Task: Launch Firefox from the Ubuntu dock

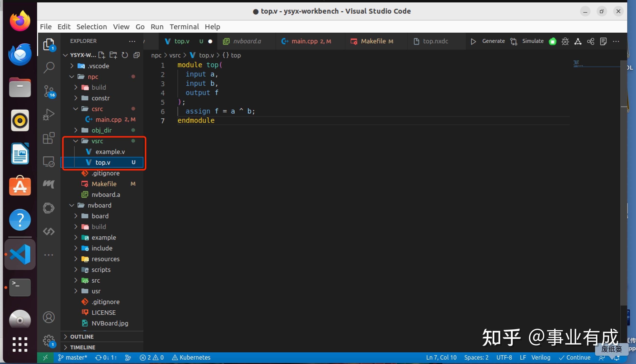Action: click(20, 21)
